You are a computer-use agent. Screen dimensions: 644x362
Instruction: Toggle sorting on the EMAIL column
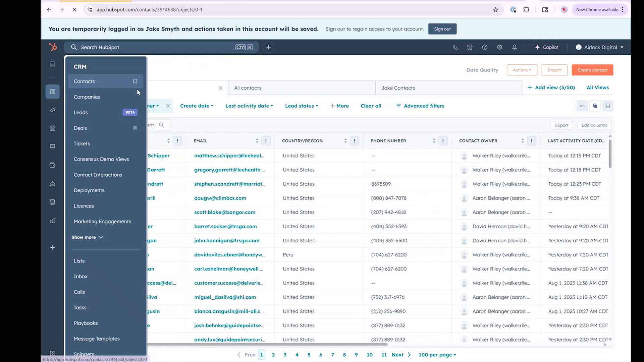coord(257,141)
